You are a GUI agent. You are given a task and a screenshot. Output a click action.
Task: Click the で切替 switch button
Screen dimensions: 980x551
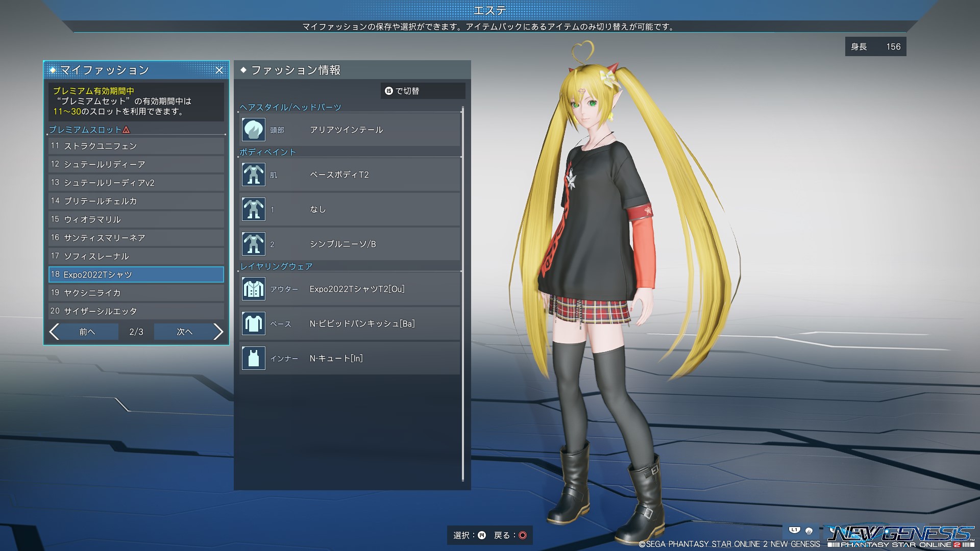click(423, 91)
